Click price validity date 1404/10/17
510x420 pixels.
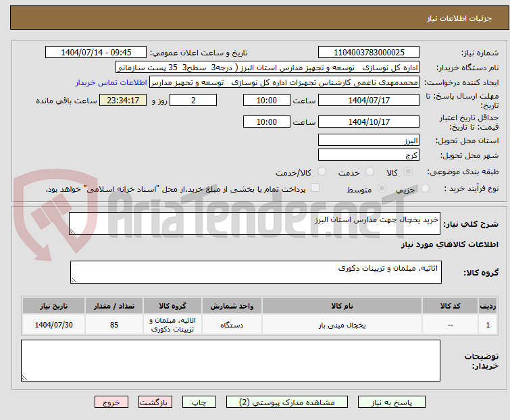(369, 122)
